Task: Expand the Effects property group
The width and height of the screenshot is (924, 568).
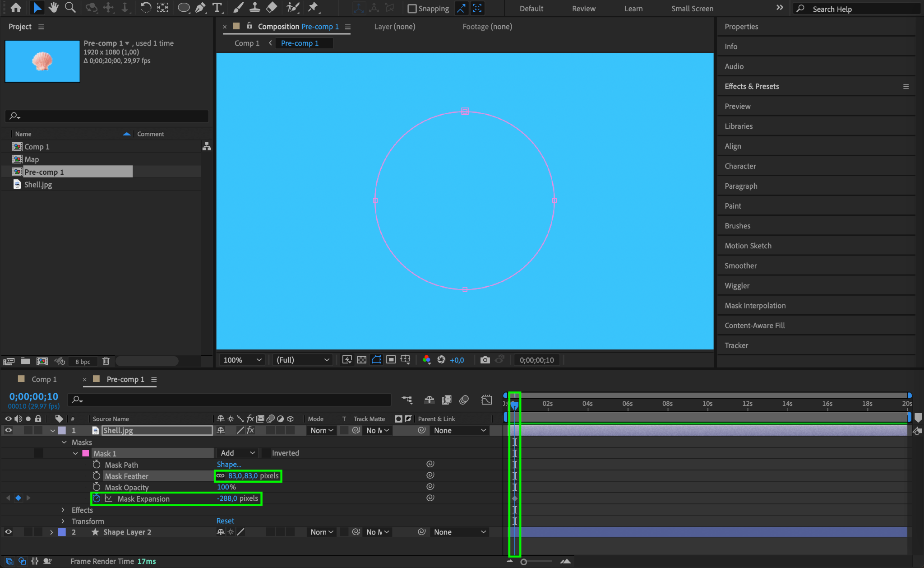Action: (63, 510)
